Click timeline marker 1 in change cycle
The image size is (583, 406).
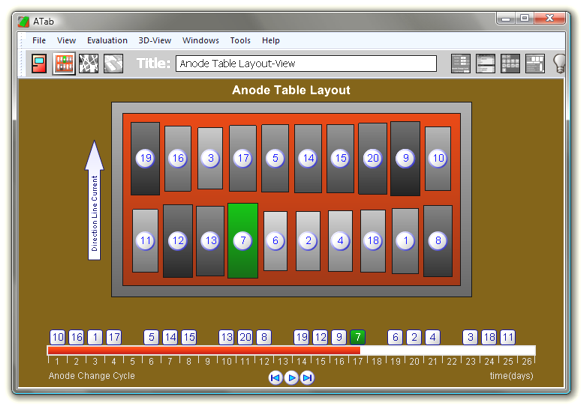tap(95, 337)
